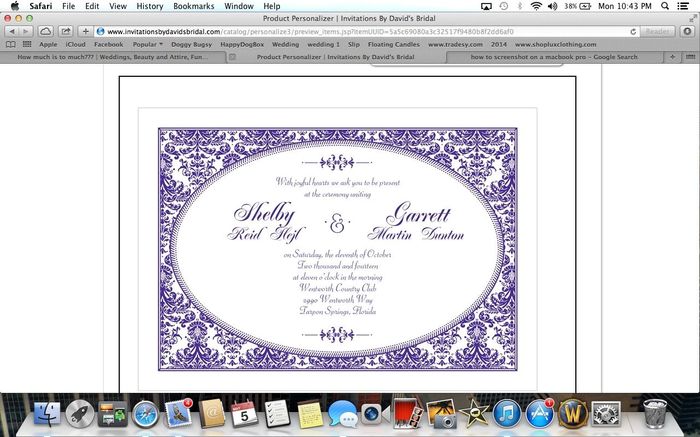Screen dimensions: 700x437
Task: Open Photo Booth in the Dock
Action: click(407, 413)
